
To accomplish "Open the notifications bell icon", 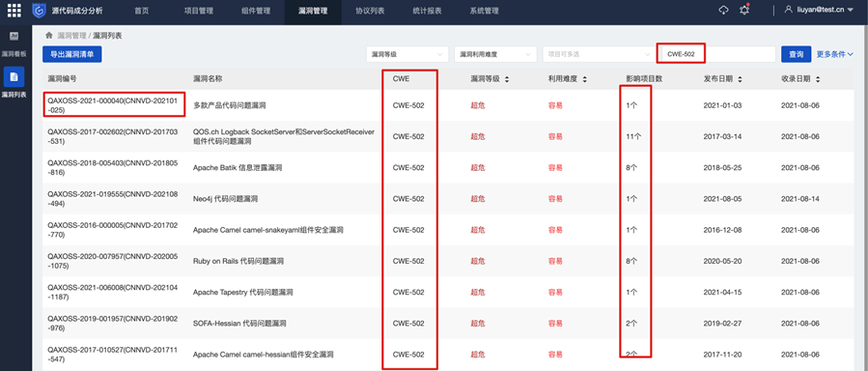I will pyautogui.click(x=744, y=11).
